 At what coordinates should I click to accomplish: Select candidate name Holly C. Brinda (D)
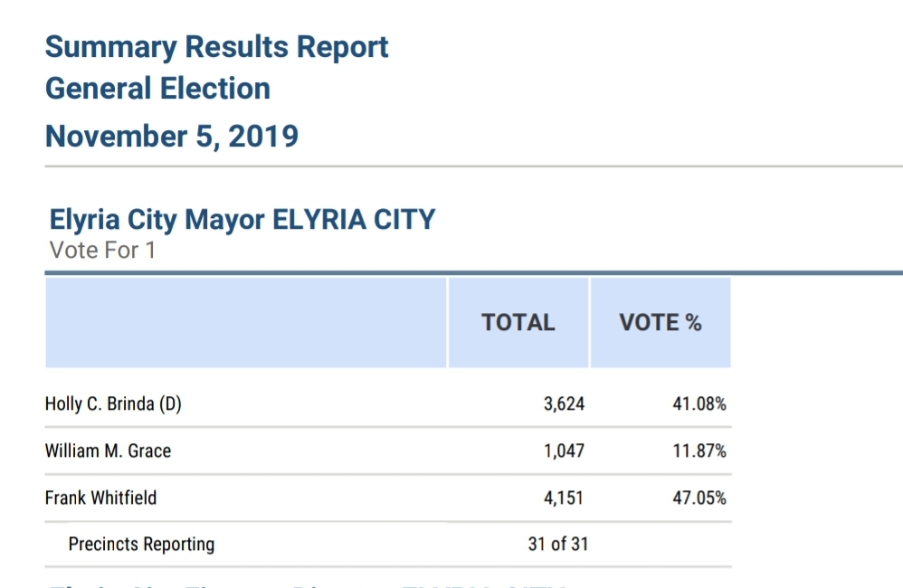113,404
